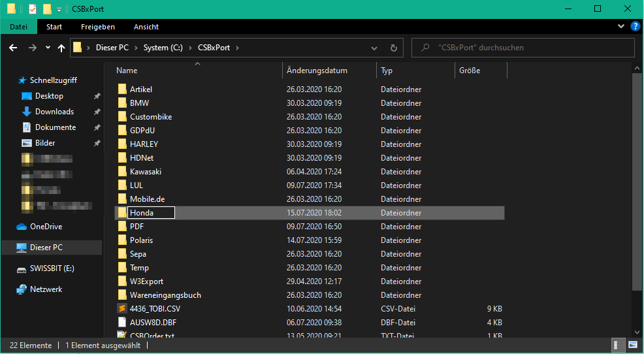Screen dimensions: 644x354
Task: Click the Honda folder rename text box
Action: point(151,213)
